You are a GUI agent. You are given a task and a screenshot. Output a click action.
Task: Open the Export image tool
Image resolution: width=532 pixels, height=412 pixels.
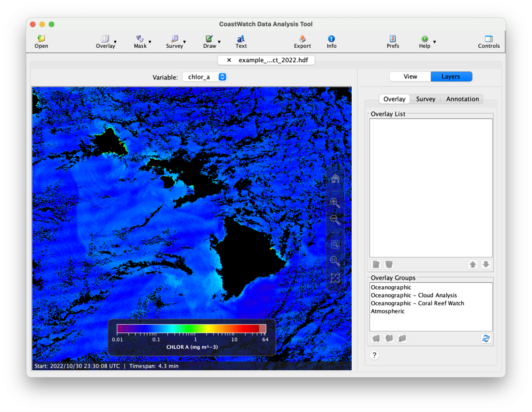pyautogui.click(x=302, y=41)
